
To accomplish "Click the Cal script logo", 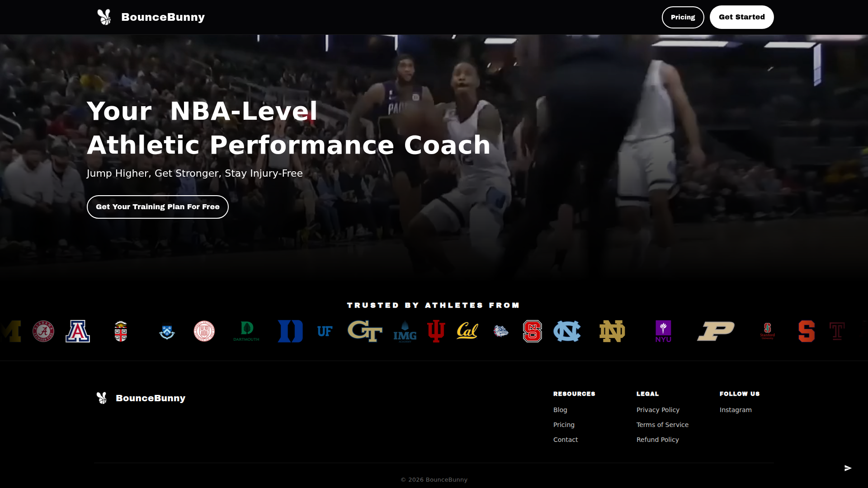I will click(x=467, y=331).
